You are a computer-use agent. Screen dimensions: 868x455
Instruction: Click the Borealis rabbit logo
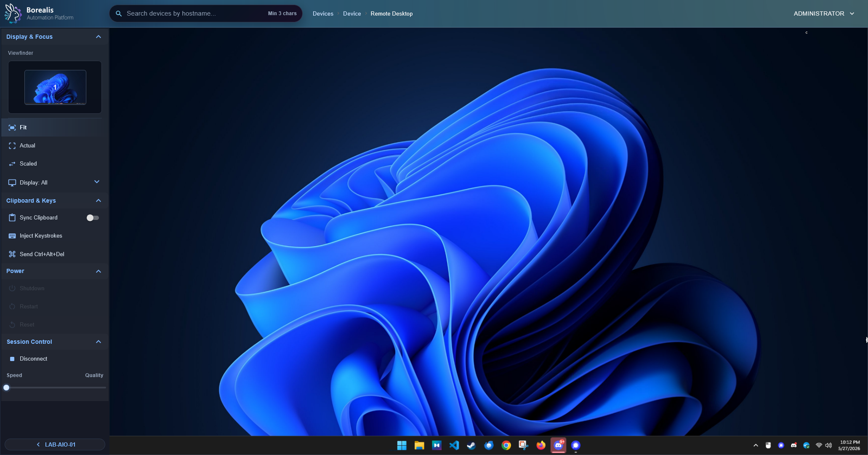(x=13, y=13)
